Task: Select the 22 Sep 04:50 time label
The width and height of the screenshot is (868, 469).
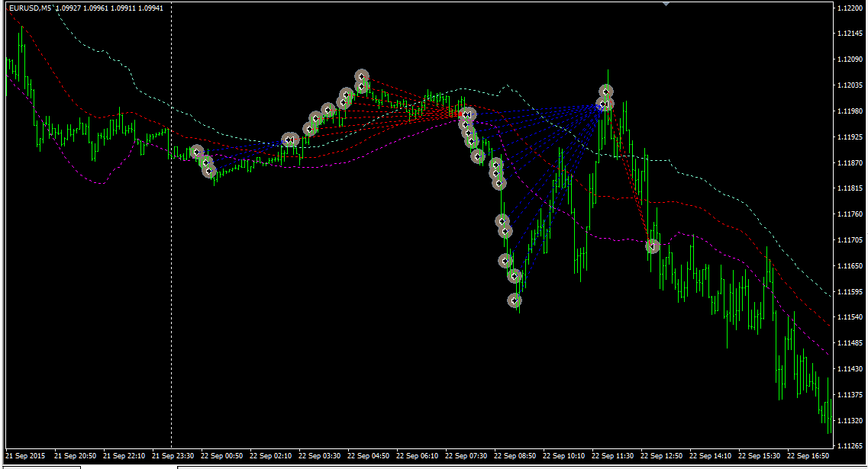Action: coord(368,456)
